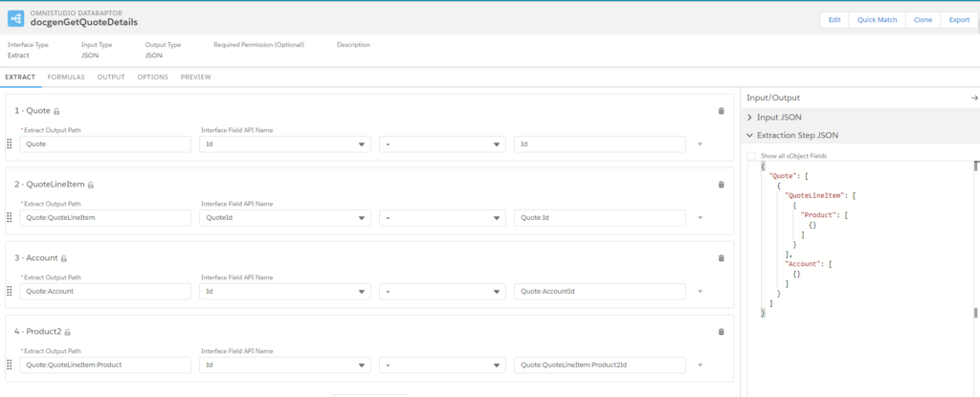The image size is (980, 397).
Task: Click trash icon for Account step
Action: pyautogui.click(x=722, y=257)
